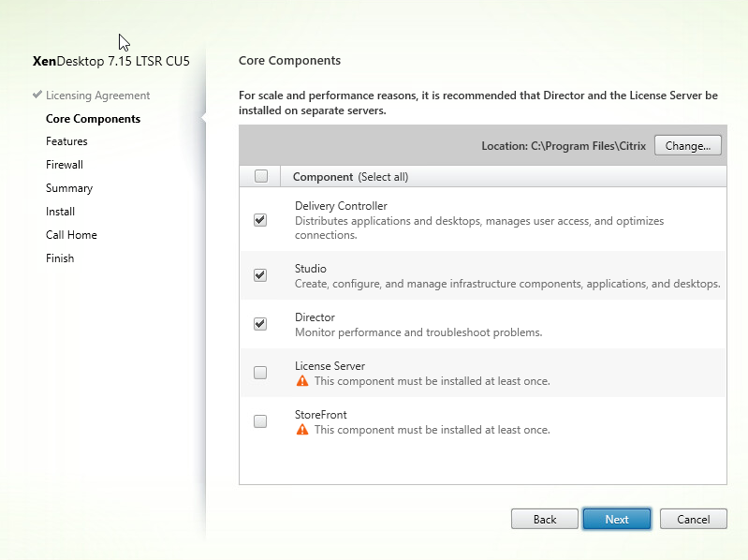This screenshot has height=560, width=748.
Task: Click the Install step in sidebar
Action: (x=60, y=212)
